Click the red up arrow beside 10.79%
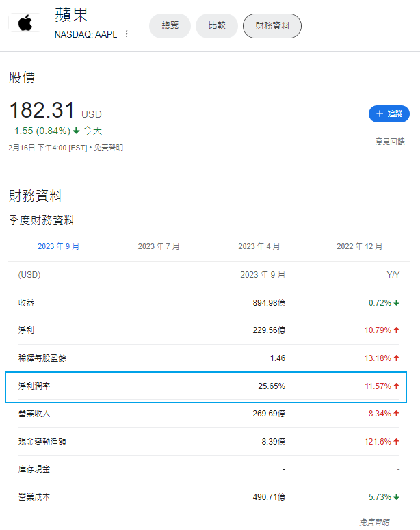The width and height of the screenshot is (420, 530). coord(397,330)
